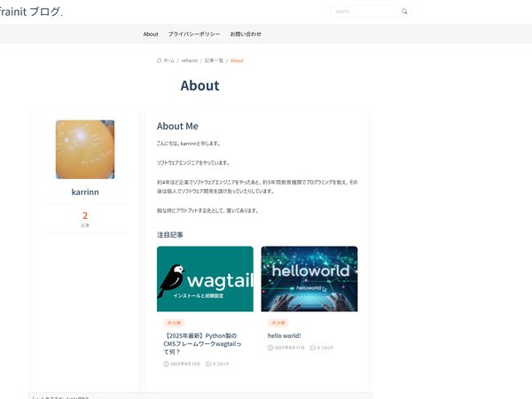532x399 pixels.
Task: Open the Python製のCMSフレームワークwagtail post title
Action: click(203, 344)
